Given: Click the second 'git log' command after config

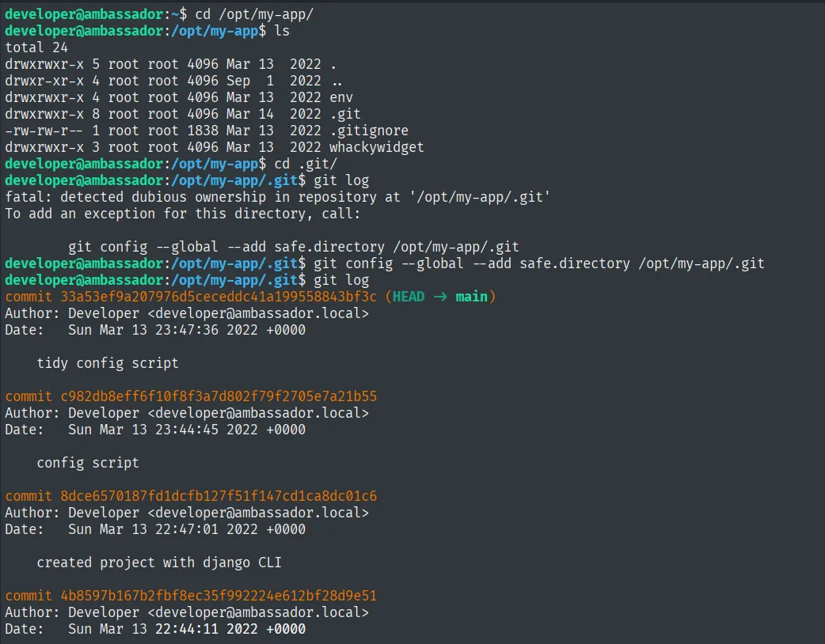Looking at the screenshot, I should 341,280.
